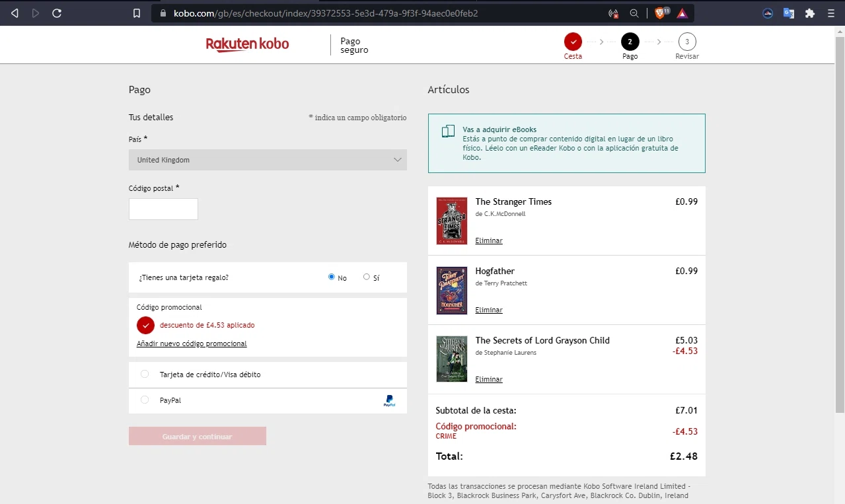The image size is (845, 504).
Task: Click the page vertical scrollbar
Action: (x=840, y=225)
